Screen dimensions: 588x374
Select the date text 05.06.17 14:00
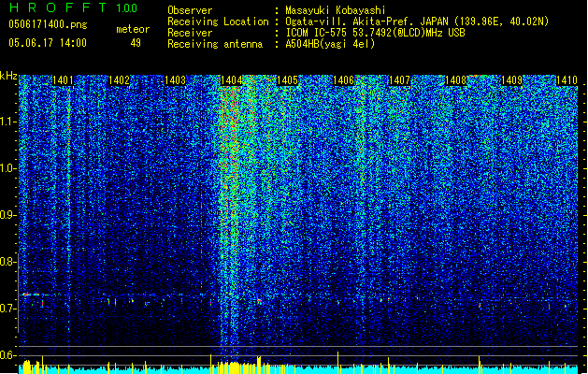(x=48, y=43)
